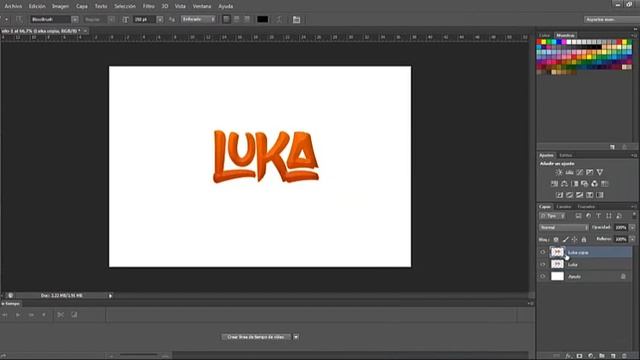The image size is (640, 360).
Task: Add a Color Balance adjustment
Action: coord(564,184)
